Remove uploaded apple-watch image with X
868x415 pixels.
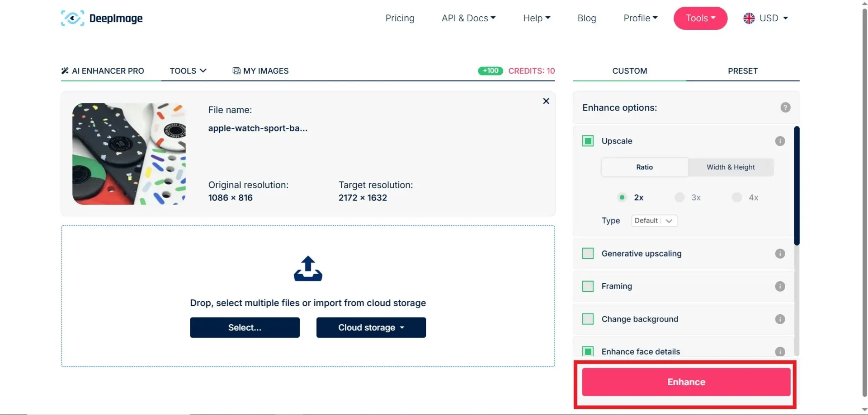[x=546, y=101]
